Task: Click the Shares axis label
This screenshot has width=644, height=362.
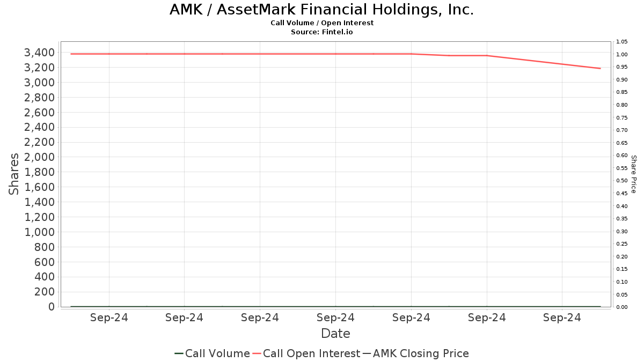Action: pos(14,174)
